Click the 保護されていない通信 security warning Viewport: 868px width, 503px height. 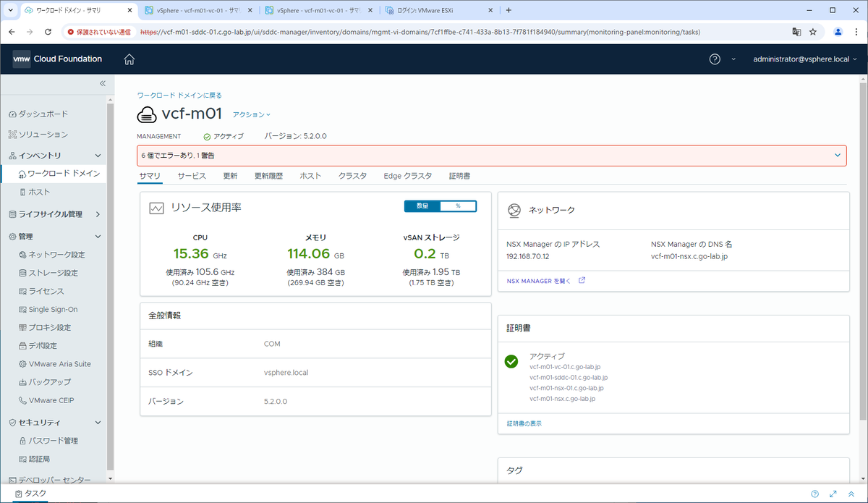pos(99,32)
